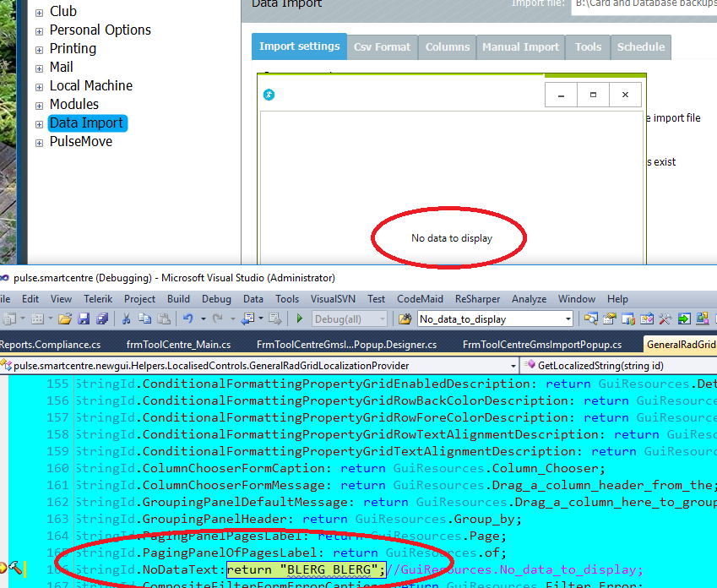Switch to the Csv Format tab

click(x=383, y=47)
